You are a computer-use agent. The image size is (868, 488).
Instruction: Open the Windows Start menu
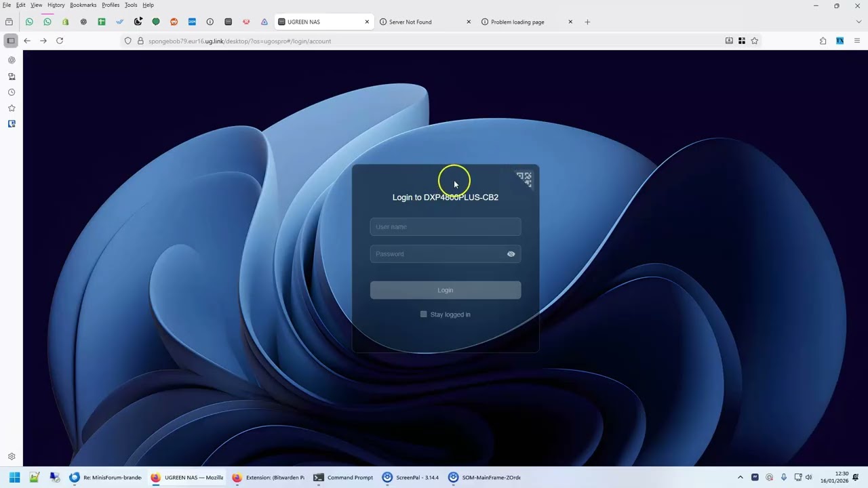point(14,477)
